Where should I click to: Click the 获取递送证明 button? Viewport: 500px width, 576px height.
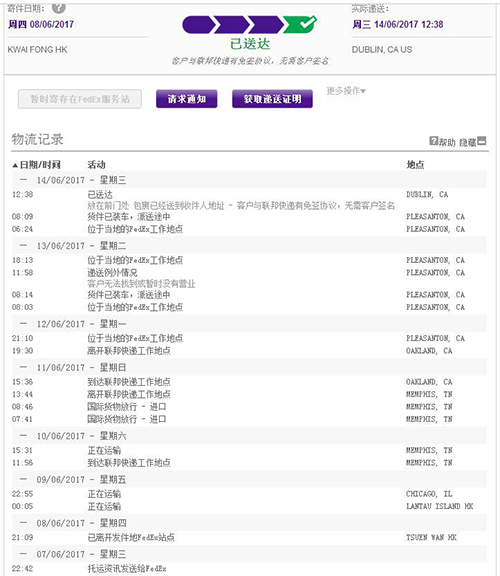pos(272,99)
